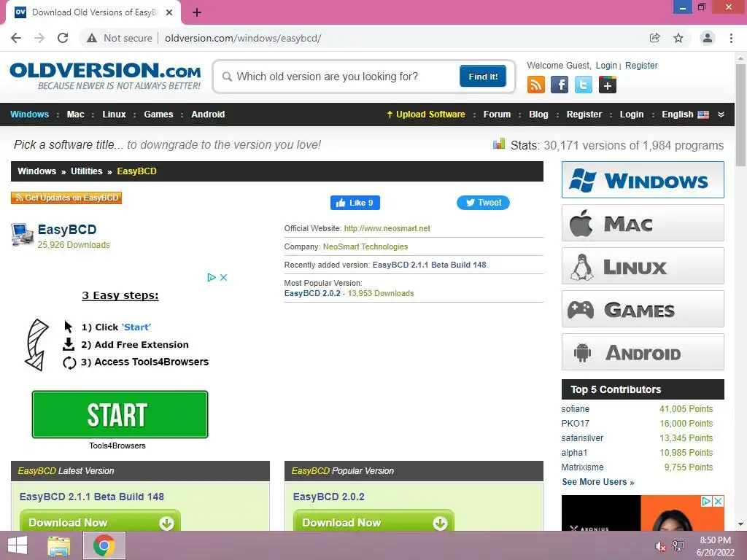Open the Chrome profile avatar
747x560 pixels.
tap(708, 38)
